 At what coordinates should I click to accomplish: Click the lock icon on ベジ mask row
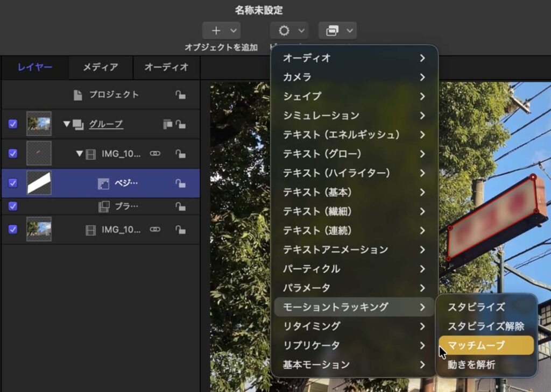pyautogui.click(x=180, y=183)
